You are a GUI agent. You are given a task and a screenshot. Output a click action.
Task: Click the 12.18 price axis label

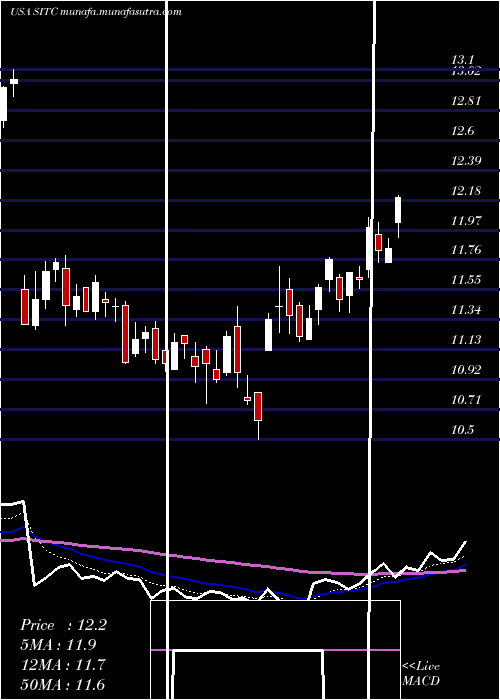pos(466,191)
